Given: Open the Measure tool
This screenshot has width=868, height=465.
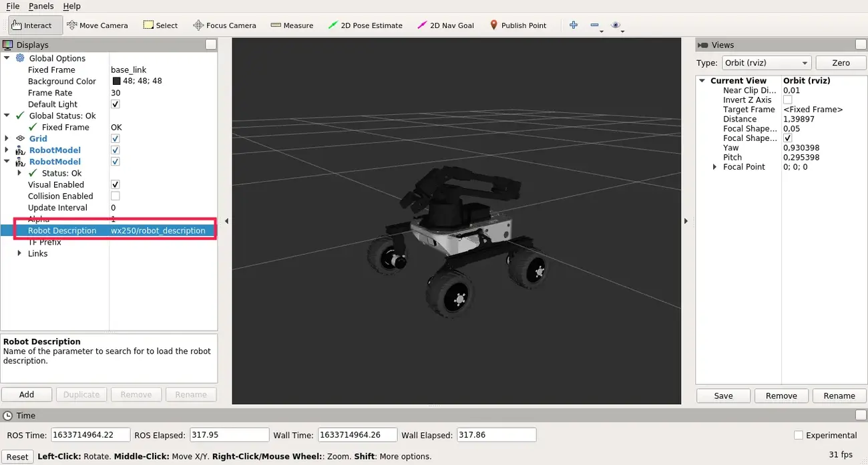Looking at the screenshot, I should coord(292,25).
